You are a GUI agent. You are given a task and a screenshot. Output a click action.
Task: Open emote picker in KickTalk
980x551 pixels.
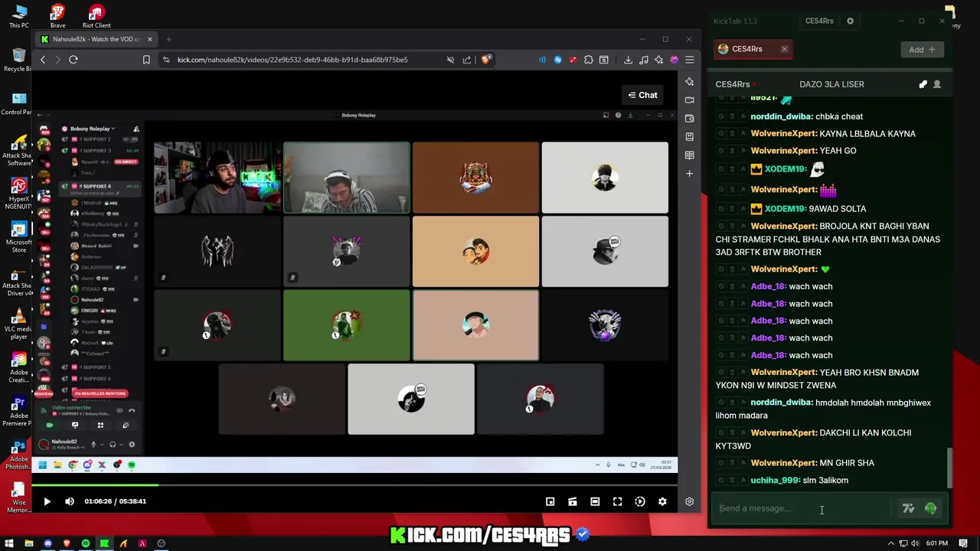(x=931, y=508)
